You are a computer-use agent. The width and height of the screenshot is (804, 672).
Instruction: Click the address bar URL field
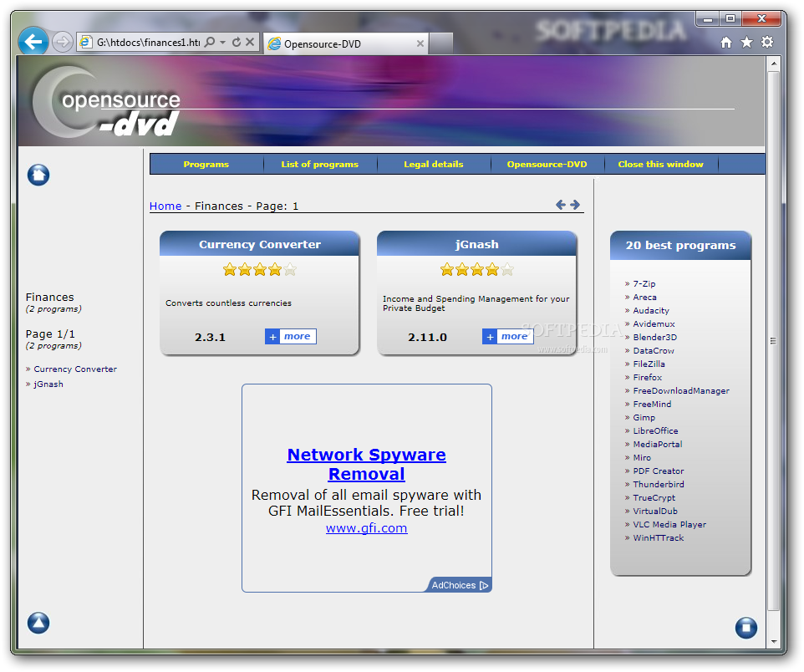tap(148, 42)
